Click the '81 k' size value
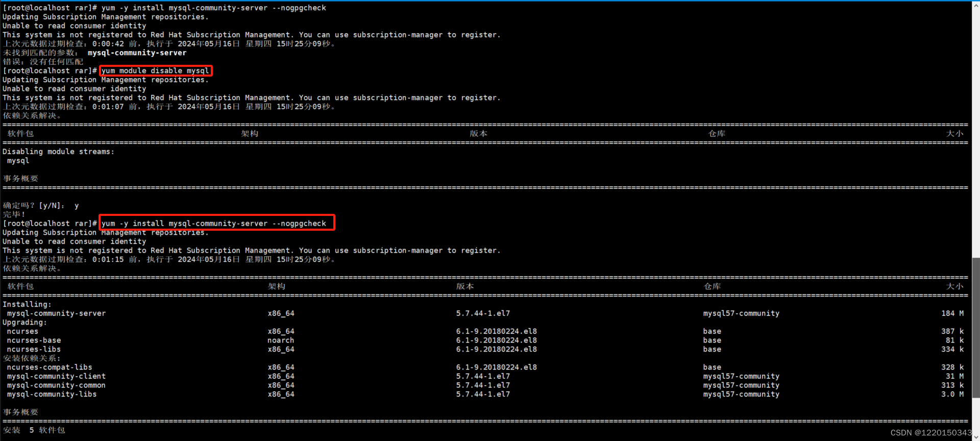The image size is (980, 441). tap(955, 340)
